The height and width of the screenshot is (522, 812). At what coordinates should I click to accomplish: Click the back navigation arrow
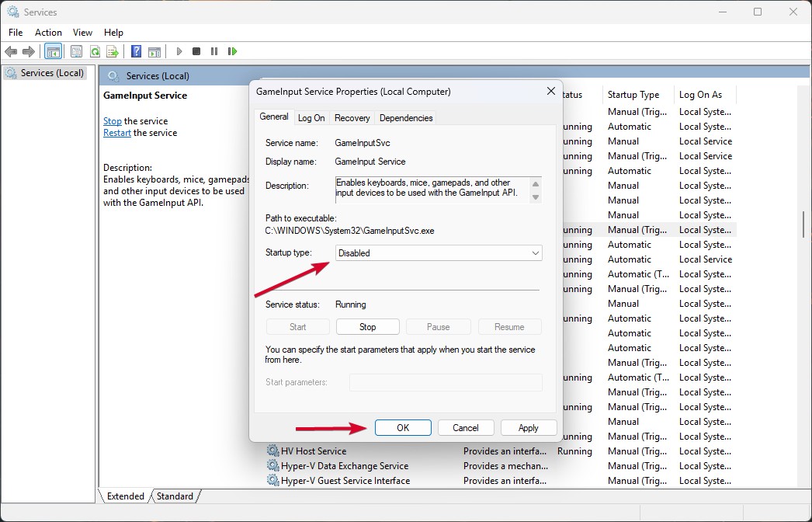(x=12, y=51)
